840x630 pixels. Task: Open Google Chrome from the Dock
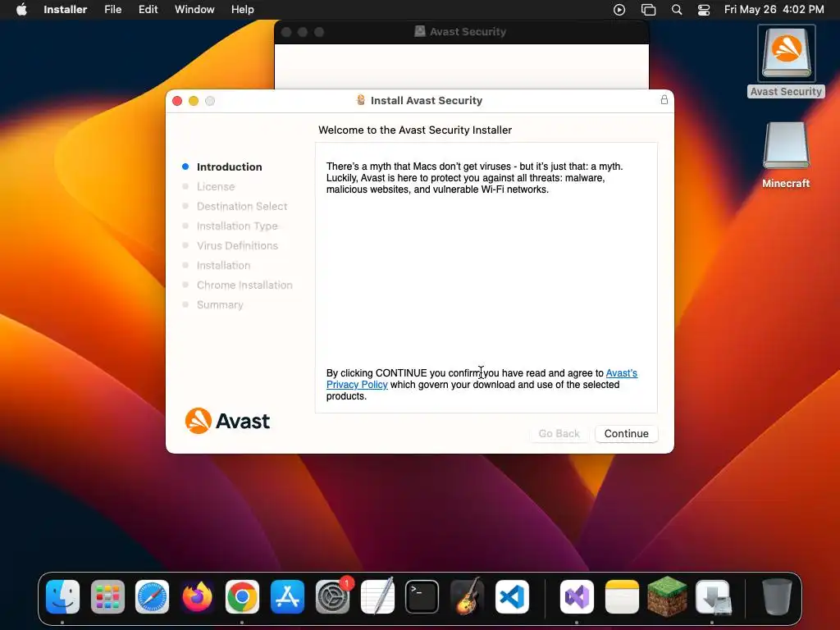click(242, 597)
